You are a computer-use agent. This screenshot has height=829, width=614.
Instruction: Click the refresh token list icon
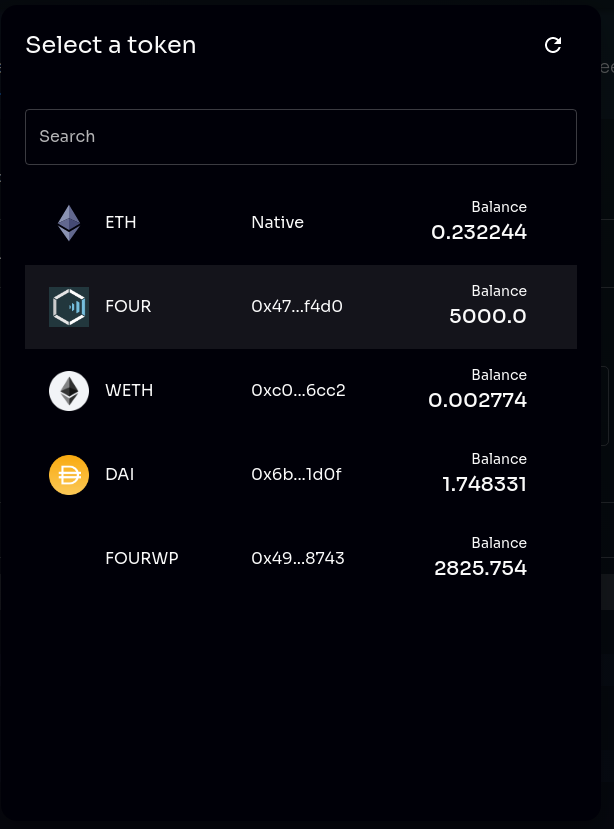pyautogui.click(x=553, y=45)
